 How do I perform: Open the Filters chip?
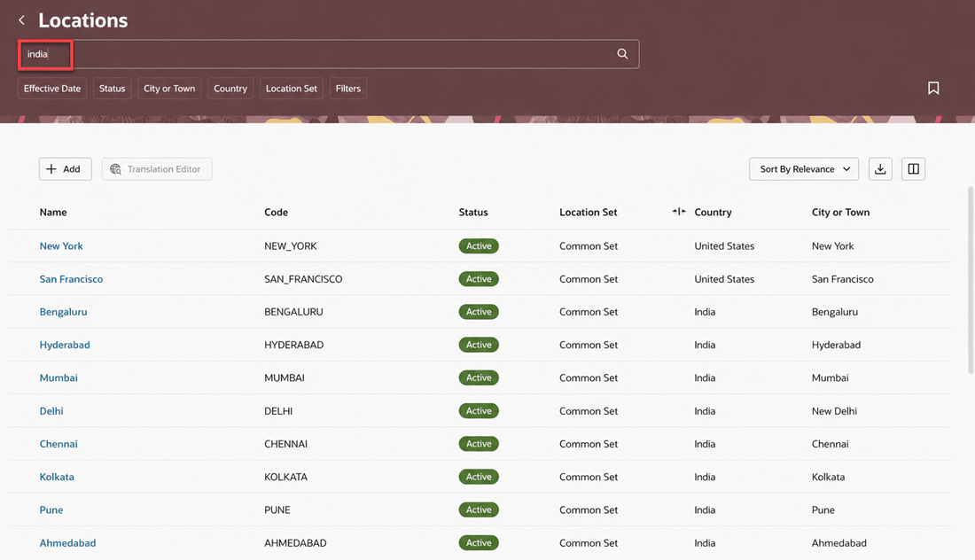click(x=348, y=89)
